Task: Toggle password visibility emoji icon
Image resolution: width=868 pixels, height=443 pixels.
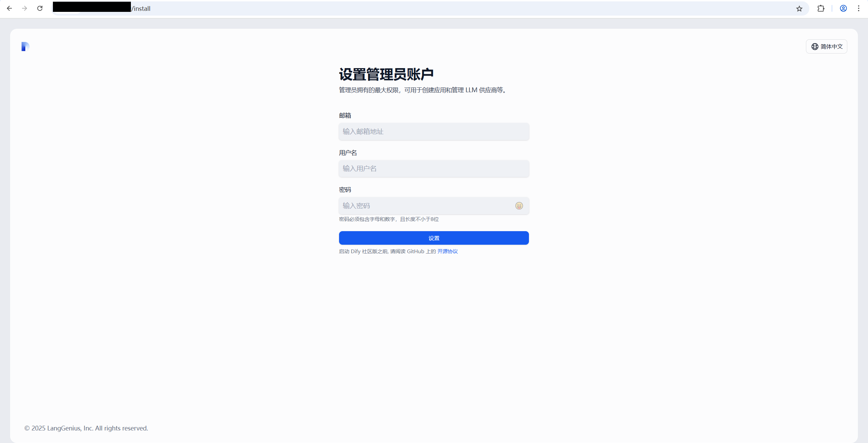Action: tap(519, 206)
